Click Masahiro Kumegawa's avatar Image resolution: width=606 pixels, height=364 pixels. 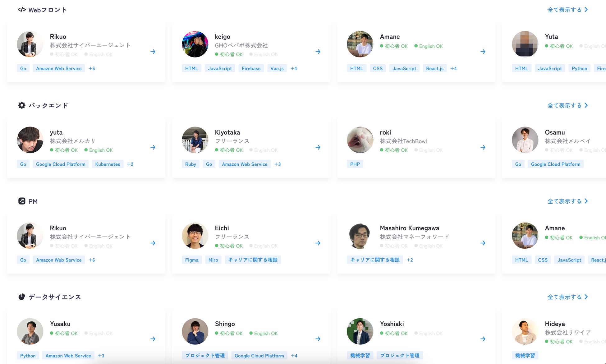(360, 236)
